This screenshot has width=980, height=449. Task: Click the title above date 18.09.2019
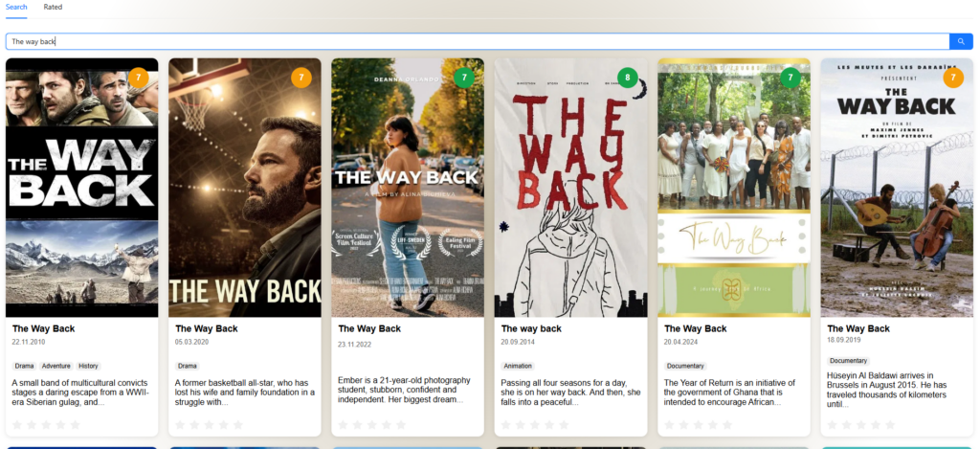(858, 328)
